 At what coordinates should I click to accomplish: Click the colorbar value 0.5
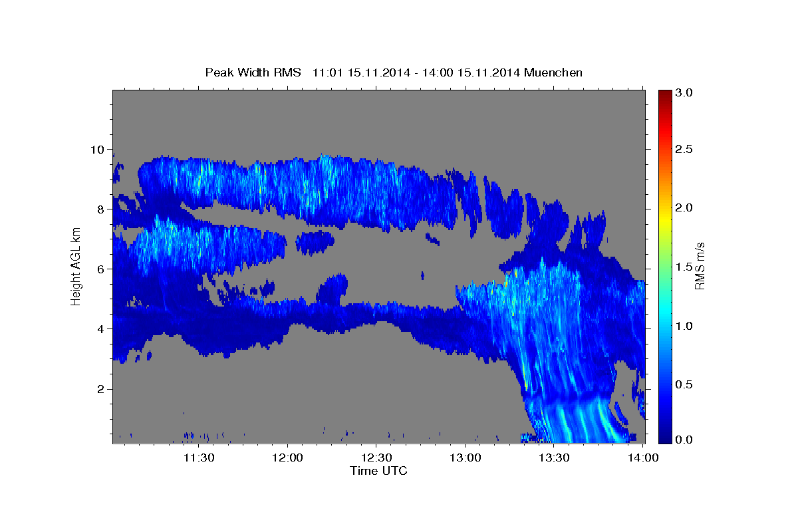tap(685, 384)
